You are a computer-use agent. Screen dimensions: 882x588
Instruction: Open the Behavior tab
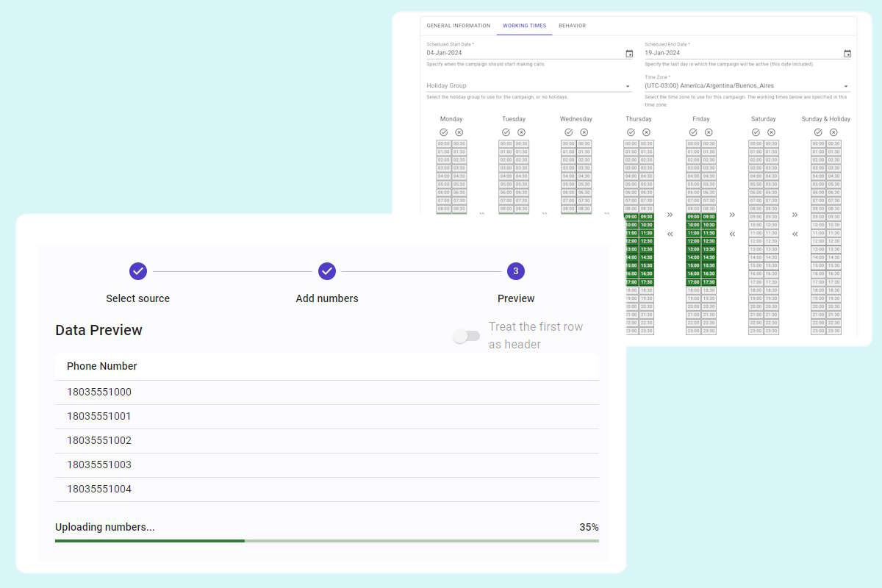[x=573, y=25]
